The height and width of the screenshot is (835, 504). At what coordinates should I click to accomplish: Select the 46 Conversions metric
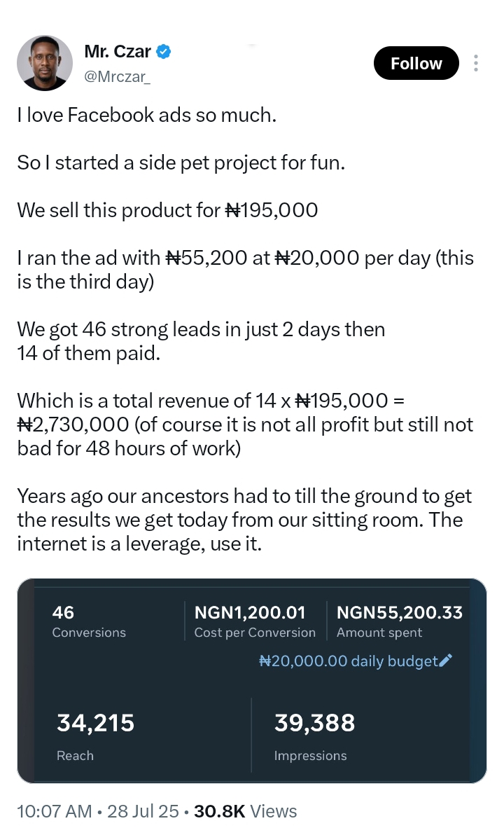(89, 621)
